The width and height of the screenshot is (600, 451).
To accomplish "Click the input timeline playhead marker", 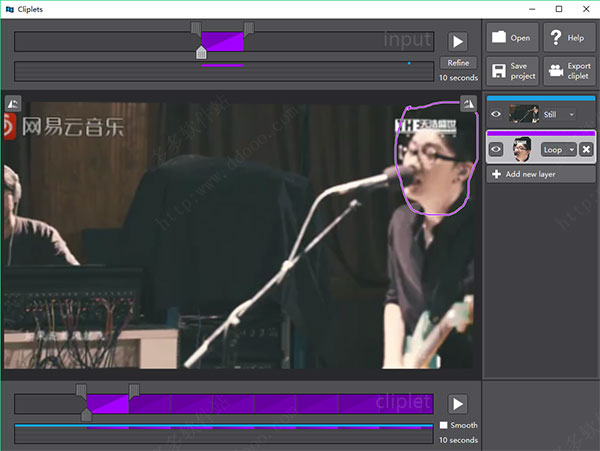I will [x=201, y=53].
